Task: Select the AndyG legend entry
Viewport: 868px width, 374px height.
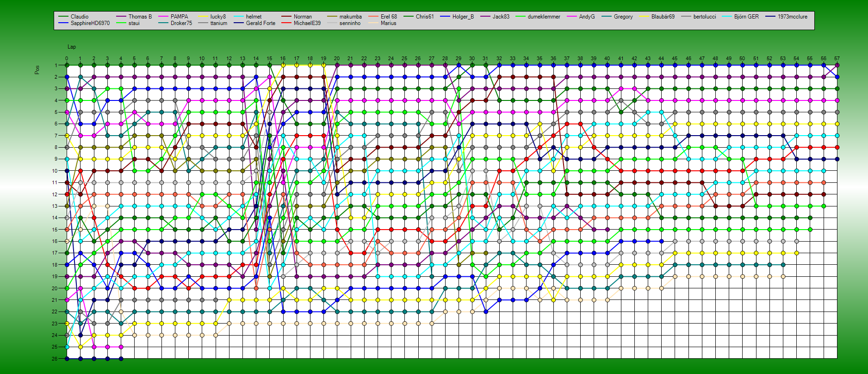Action: (587, 17)
